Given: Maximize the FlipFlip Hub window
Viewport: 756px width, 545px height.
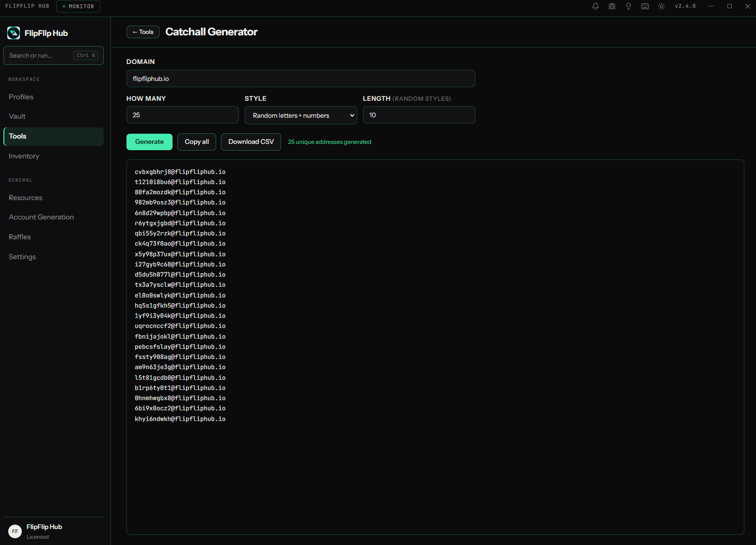Looking at the screenshot, I should click(x=729, y=6).
